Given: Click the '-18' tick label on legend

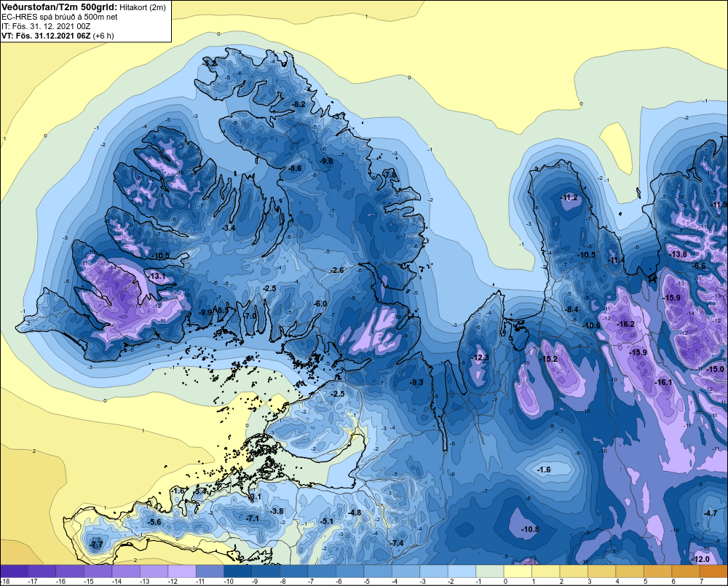Looking at the screenshot, I should 5,582.
